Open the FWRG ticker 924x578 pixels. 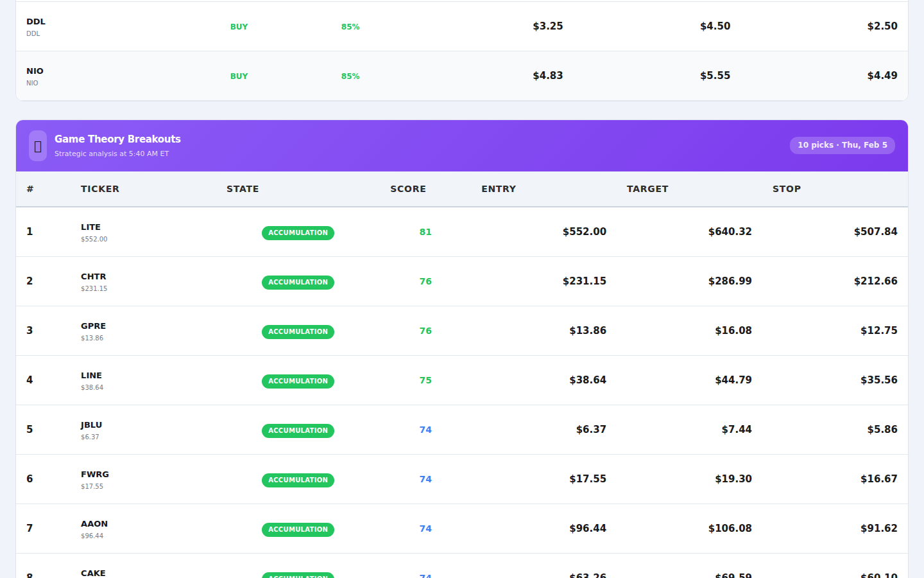[x=94, y=475]
